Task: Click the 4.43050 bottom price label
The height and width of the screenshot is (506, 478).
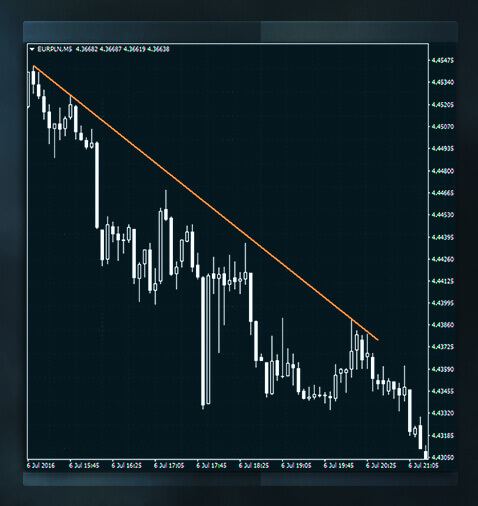Action: 443,457
